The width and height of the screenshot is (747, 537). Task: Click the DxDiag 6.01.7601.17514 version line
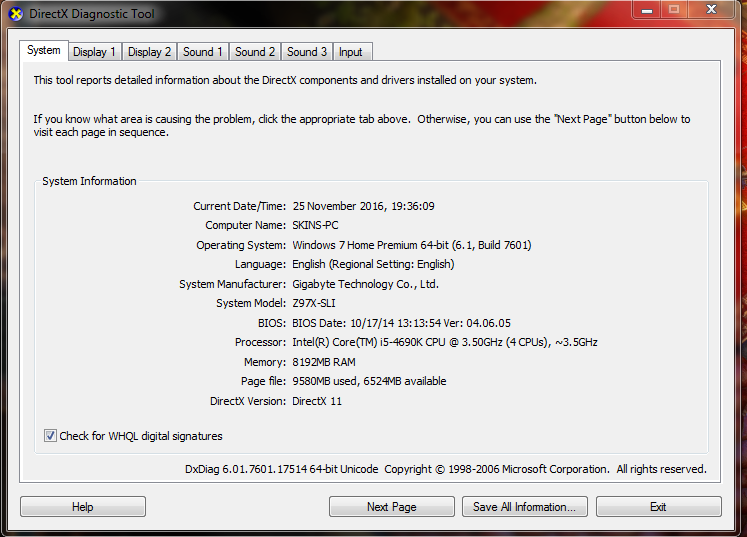pos(445,469)
